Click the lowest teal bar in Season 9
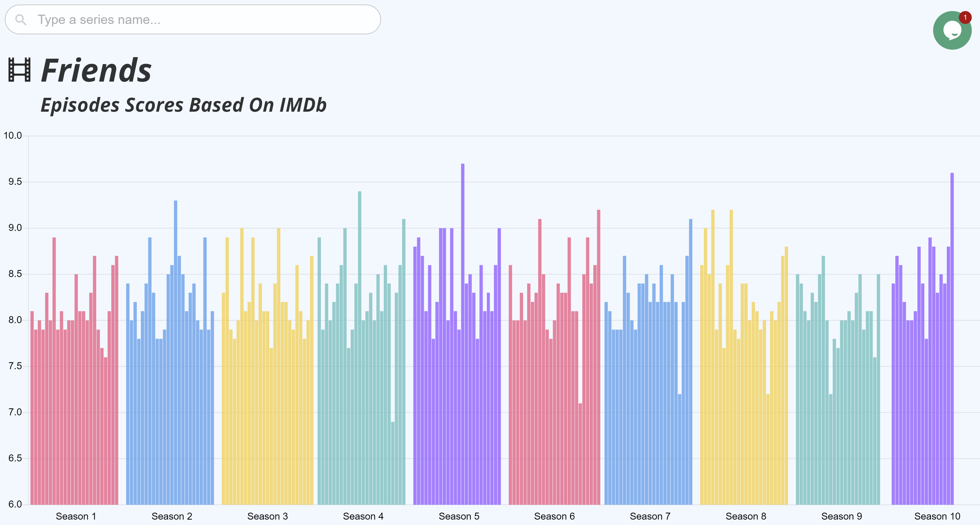The image size is (980, 525). (831, 449)
